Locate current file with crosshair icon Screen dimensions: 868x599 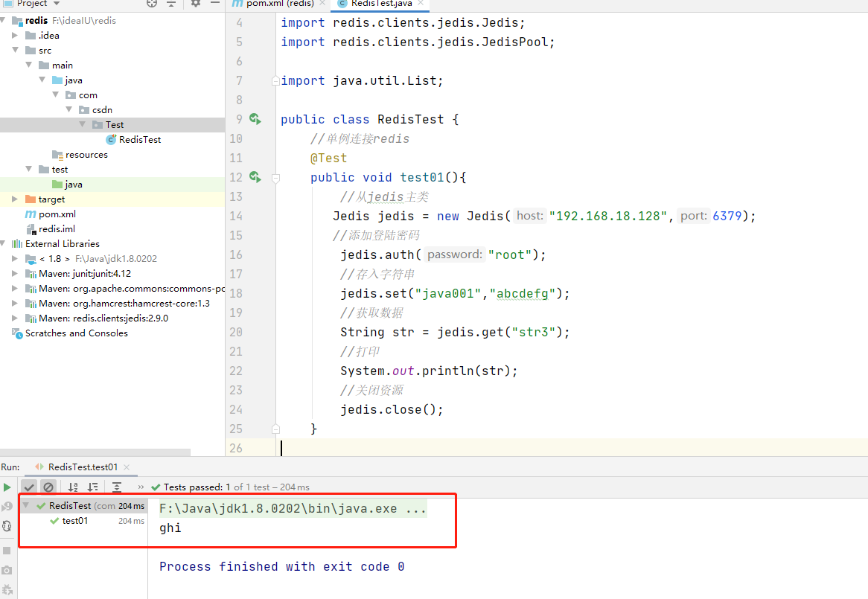(152, 3)
